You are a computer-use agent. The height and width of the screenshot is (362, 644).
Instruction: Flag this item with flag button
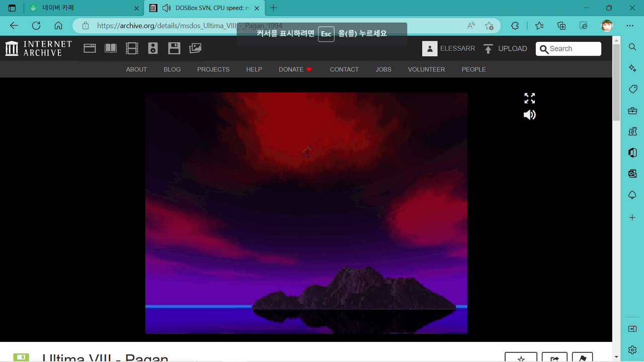(x=583, y=357)
